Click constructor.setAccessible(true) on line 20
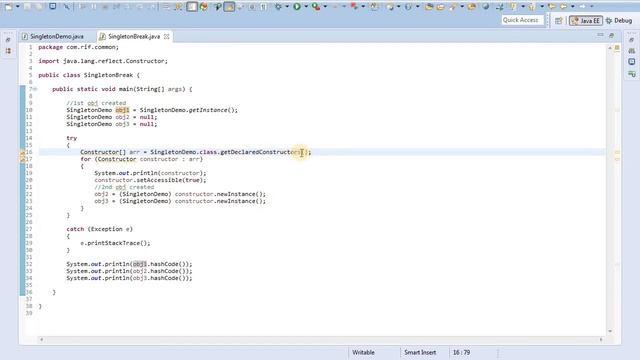The width and height of the screenshot is (640, 360). (150, 180)
